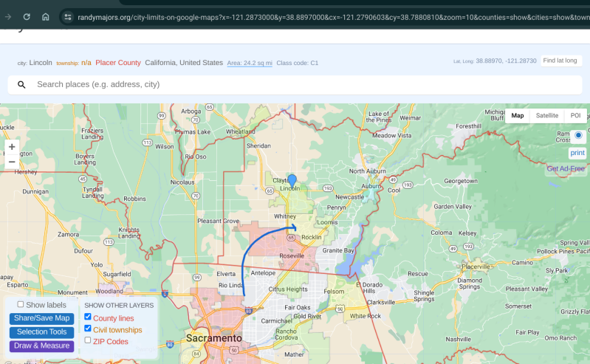
Task: Click the city: Lincoln text
Action: pyautogui.click(x=35, y=63)
